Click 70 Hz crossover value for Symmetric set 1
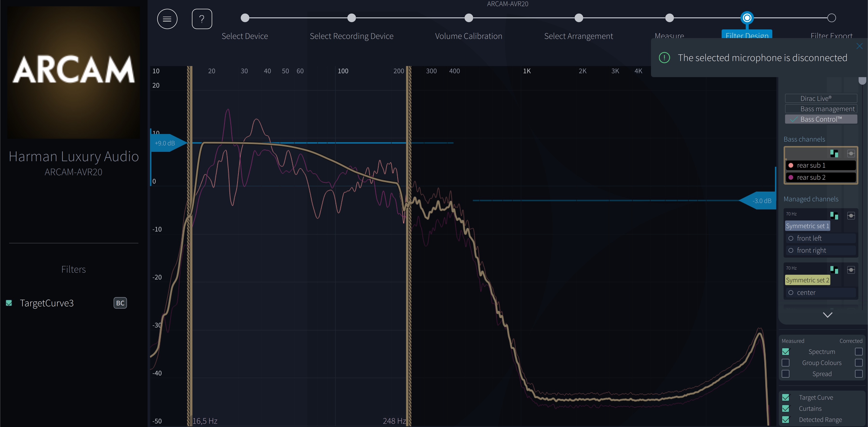 pyautogui.click(x=791, y=214)
